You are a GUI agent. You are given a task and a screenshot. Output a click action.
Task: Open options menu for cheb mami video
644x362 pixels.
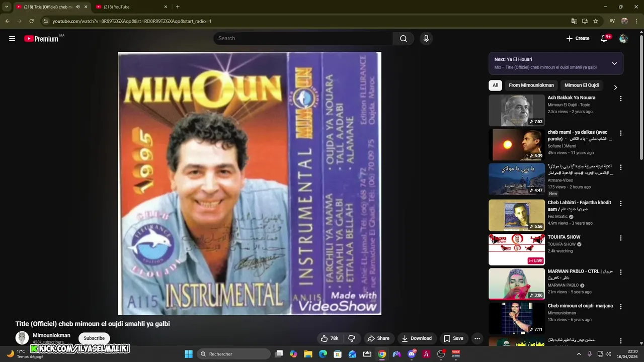point(620,133)
